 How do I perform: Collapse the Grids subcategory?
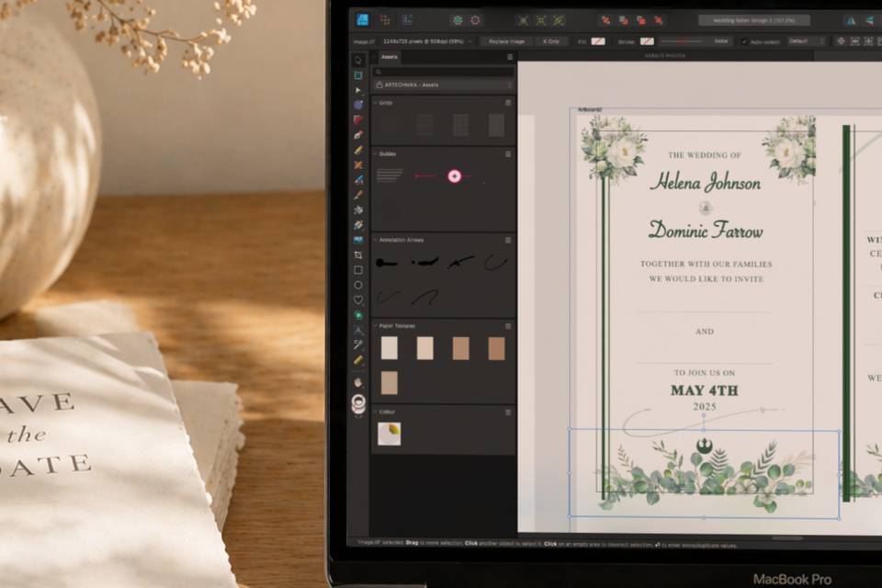coord(375,103)
